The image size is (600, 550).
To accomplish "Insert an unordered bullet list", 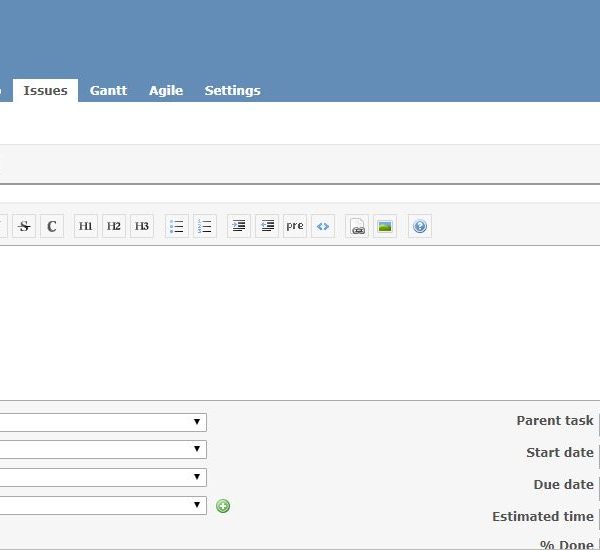I will pos(177,227).
